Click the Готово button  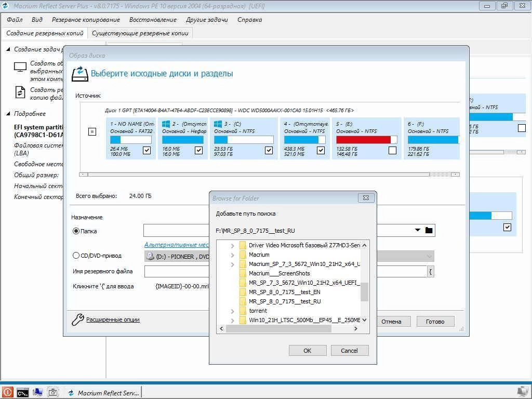click(x=435, y=321)
